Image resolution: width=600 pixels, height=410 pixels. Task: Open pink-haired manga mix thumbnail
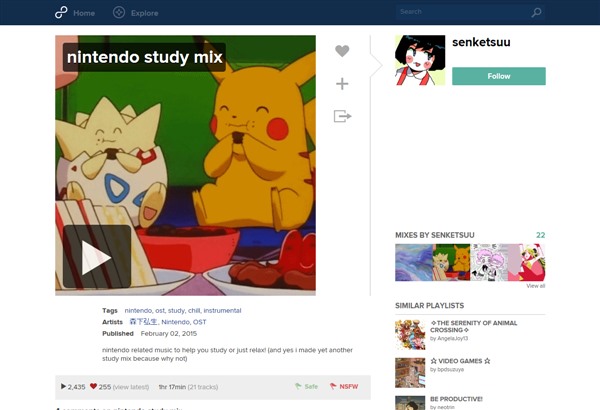[x=489, y=263]
